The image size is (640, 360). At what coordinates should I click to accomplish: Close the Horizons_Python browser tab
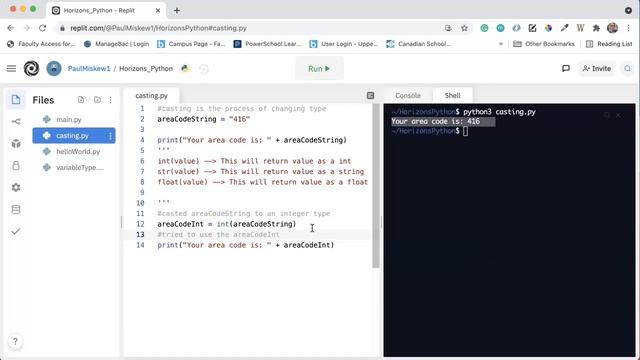tap(158, 11)
